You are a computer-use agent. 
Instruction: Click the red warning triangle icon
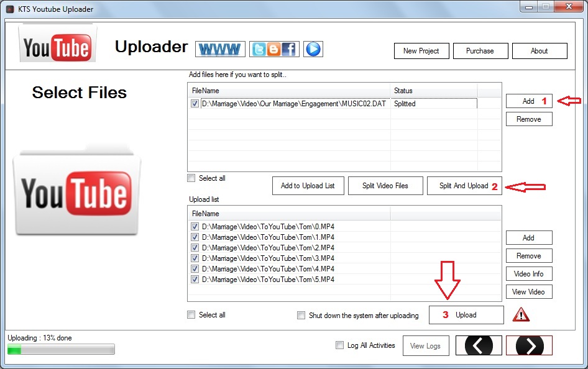pos(521,315)
